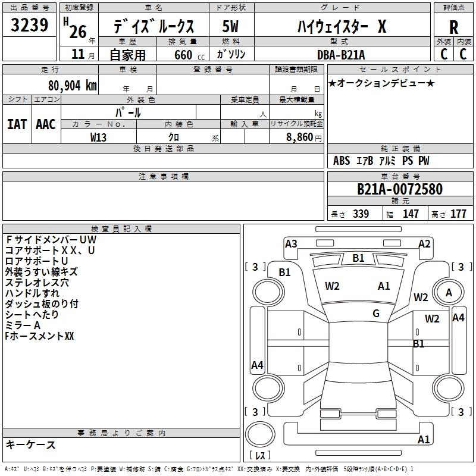Click the A4 mark on the diagram's right side

(458, 318)
